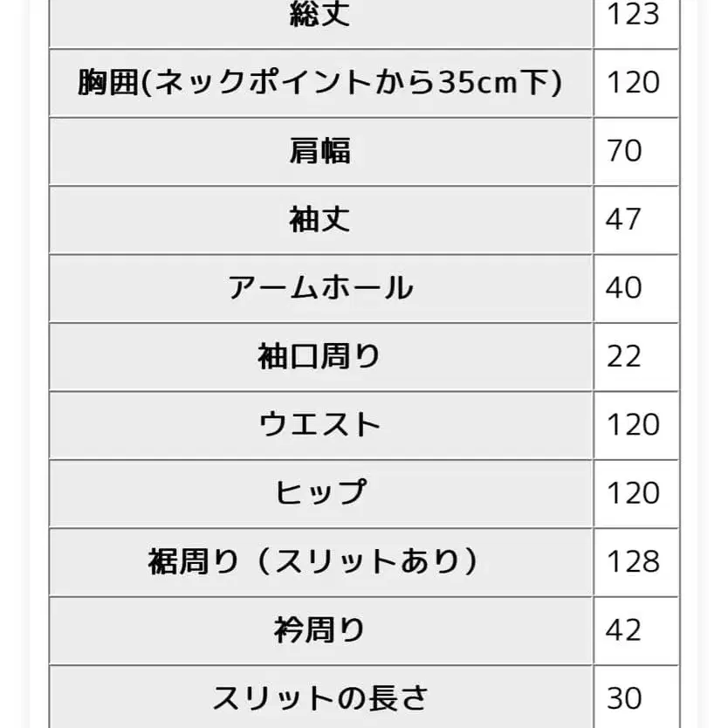The height and width of the screenshot is (728, 728).
Task: Click the 裾周り（スリットあり）label
Action: 312,561
